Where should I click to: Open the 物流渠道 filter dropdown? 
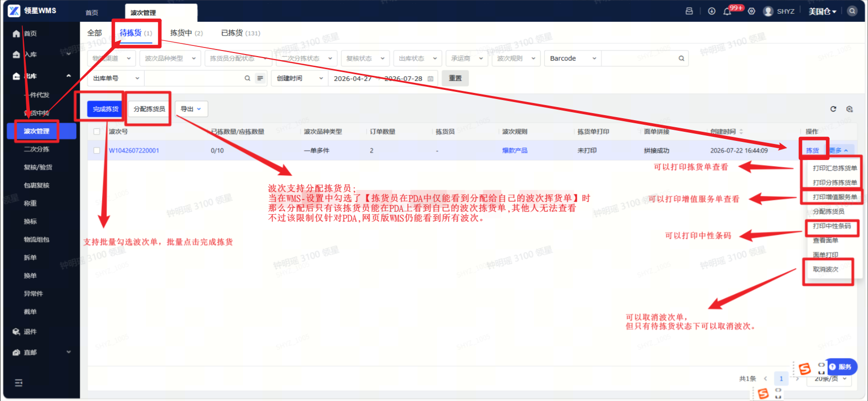[111, 59]
